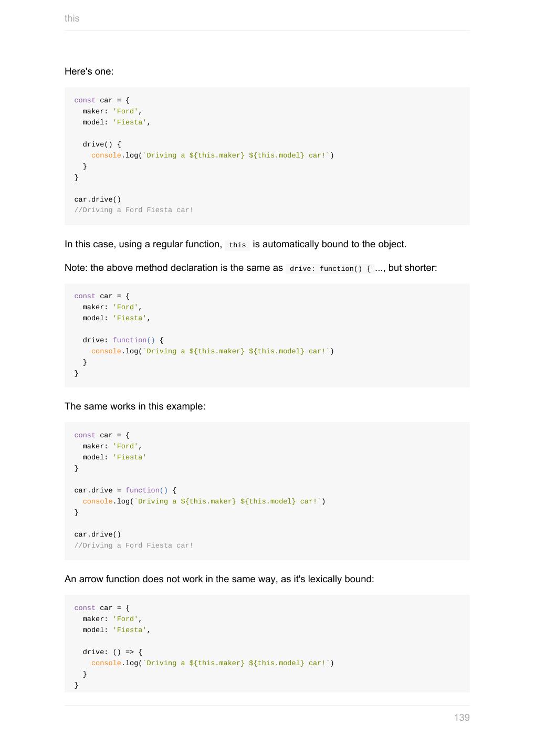The image size is (535, 756).
Task: Click the console.log line in the arrow function block
Action: (x=212, y=663)
